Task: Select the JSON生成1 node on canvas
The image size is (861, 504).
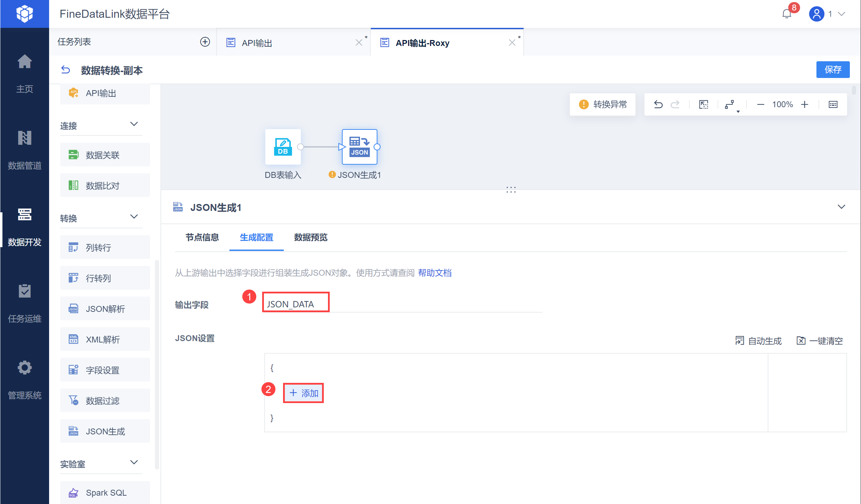Action: (x=359, y=147)
